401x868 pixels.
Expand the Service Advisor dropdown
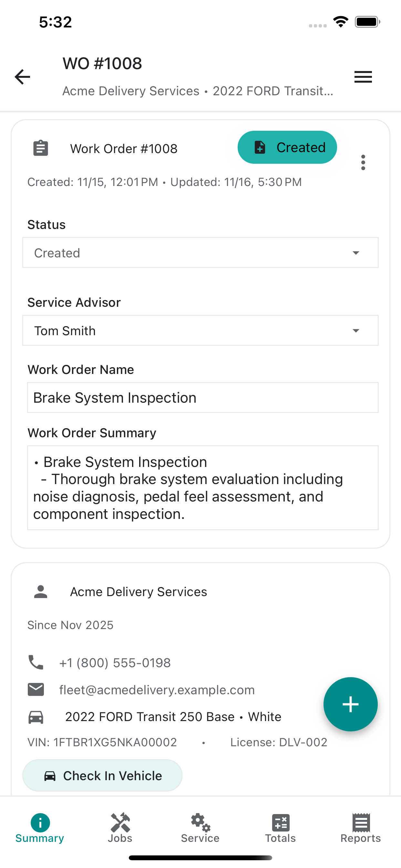pyautogui.click(x=200, y=331)
